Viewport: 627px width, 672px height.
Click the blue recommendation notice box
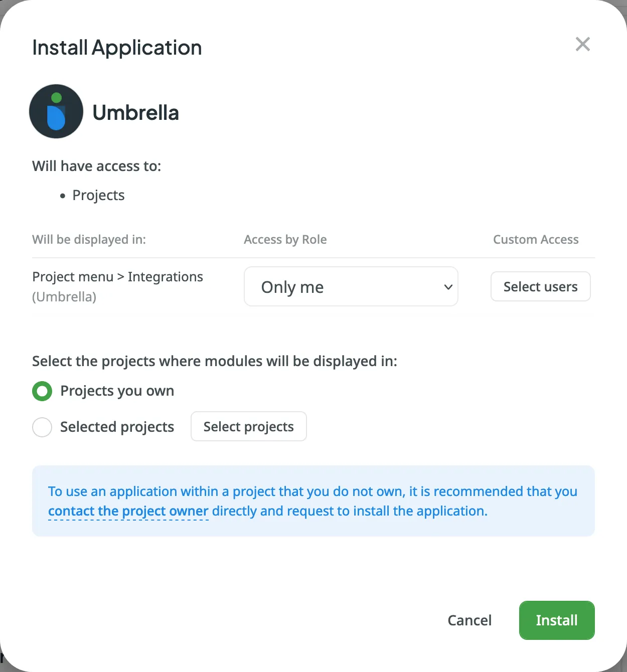pyautogui.click(x=313, y=500)
